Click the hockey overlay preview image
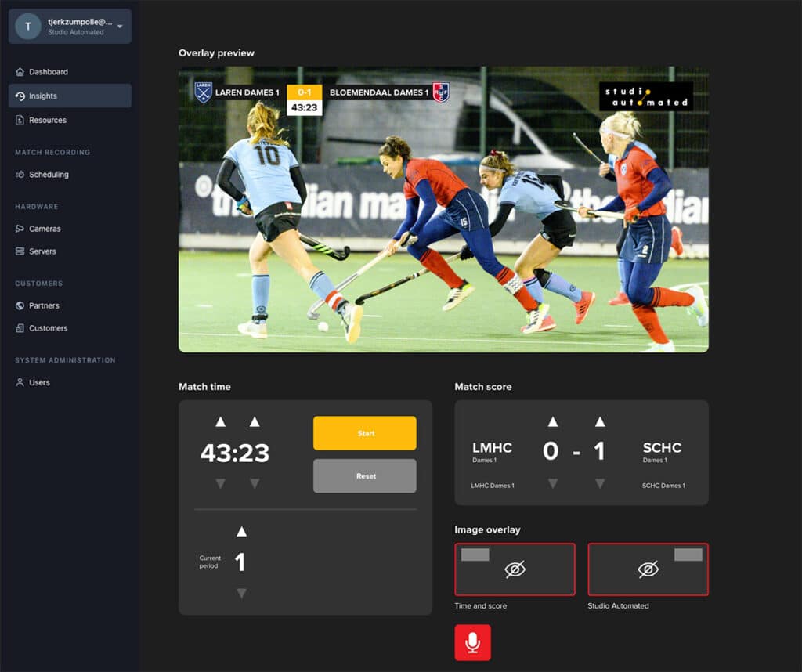The width and height of the screenshot is (802, 672). pyautogui.click(x=443, y=209)
